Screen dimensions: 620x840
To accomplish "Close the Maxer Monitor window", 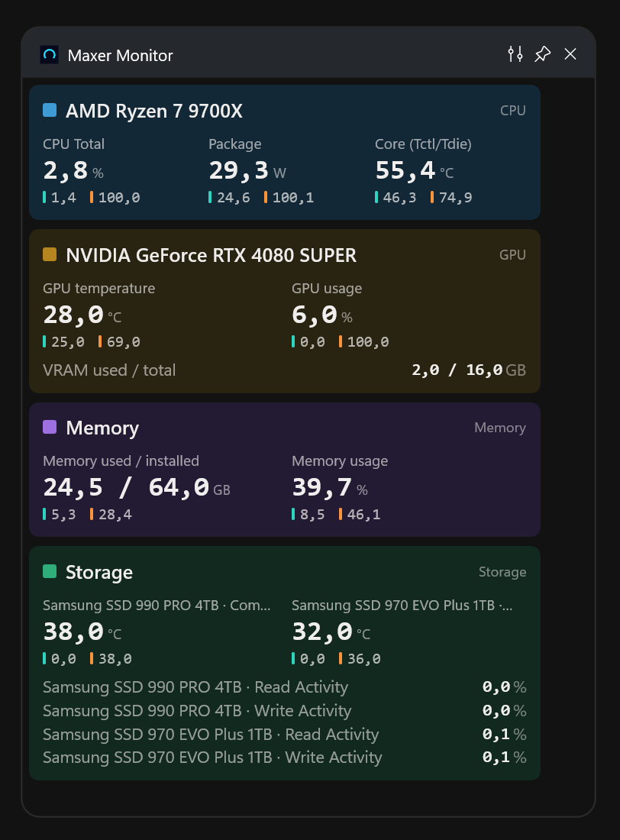I will click(570, 54).
